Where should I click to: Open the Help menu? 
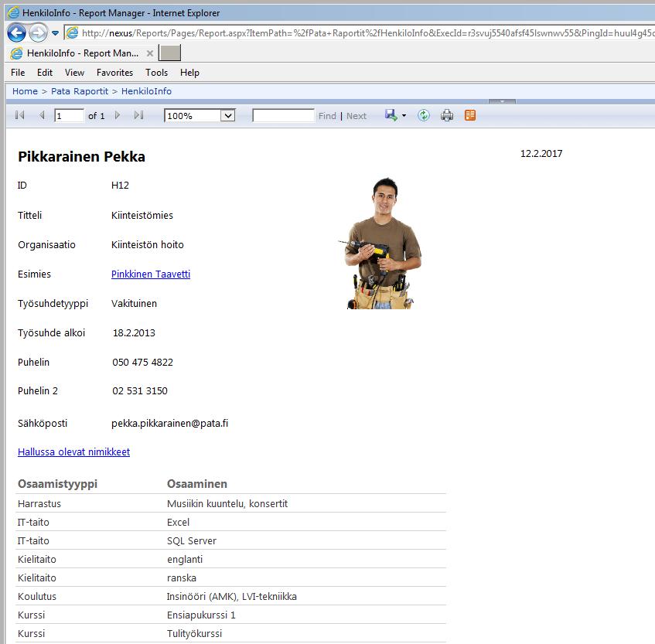(x=189, y=73)
